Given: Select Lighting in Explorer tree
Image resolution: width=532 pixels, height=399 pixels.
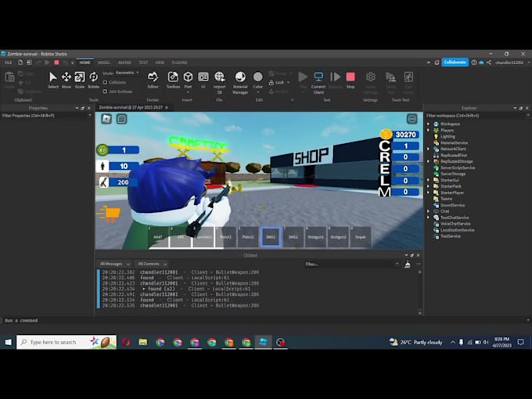Looking at the screenshot, I should (448, 136).
